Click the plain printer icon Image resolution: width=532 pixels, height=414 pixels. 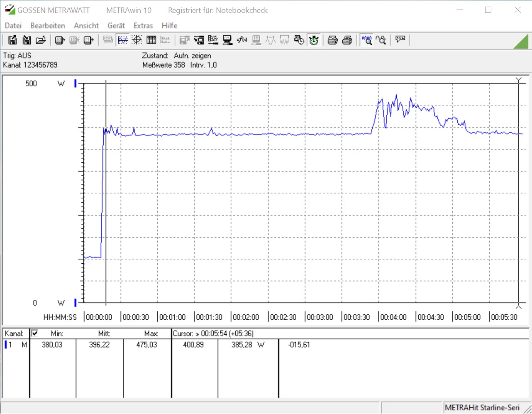(x=347, y=40)
